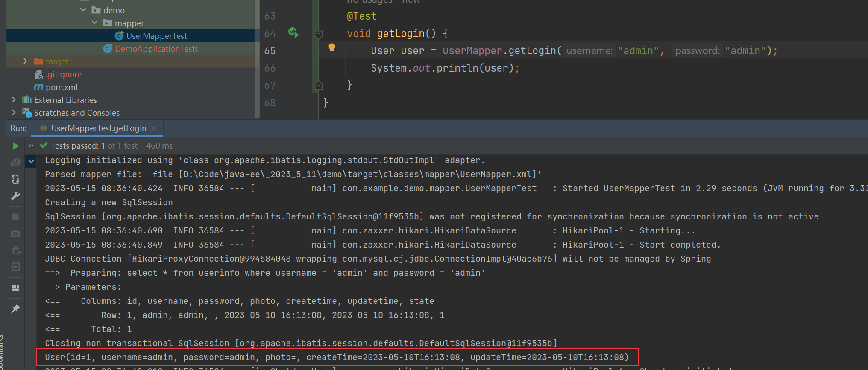Click the Scratches and Consoles icon

(x=27, y=113)
